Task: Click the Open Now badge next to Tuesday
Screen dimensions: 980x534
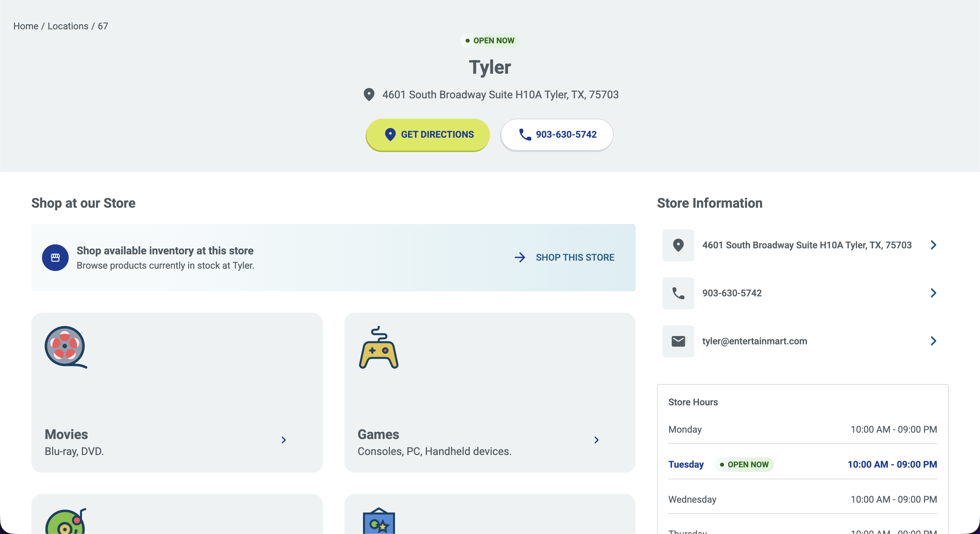Action: (744, 464)
